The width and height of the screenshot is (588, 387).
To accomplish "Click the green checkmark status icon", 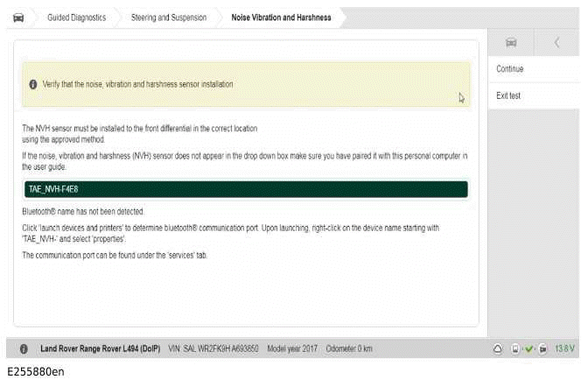I will point(529,348).
